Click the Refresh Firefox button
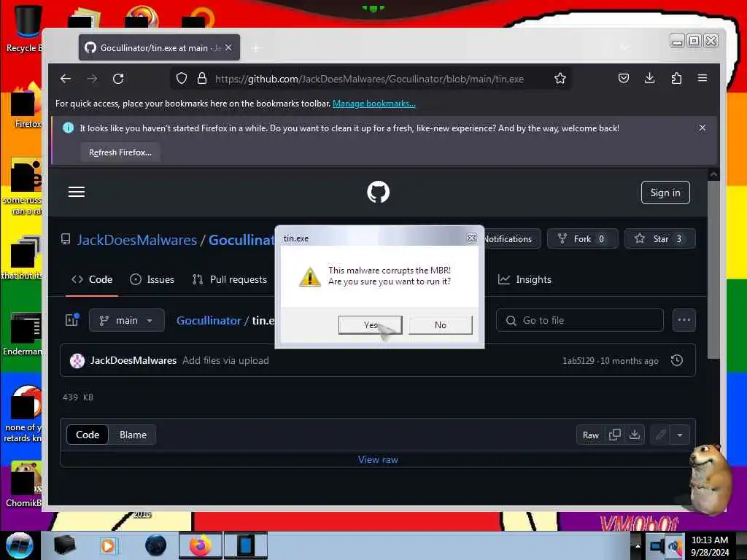The image size is (747, 560). coord(120,152)
